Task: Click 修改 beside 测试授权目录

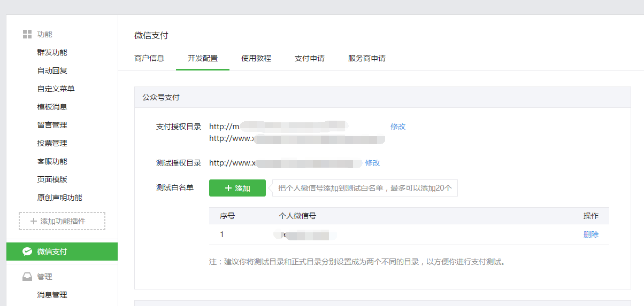Action: [x=373, y=163]
